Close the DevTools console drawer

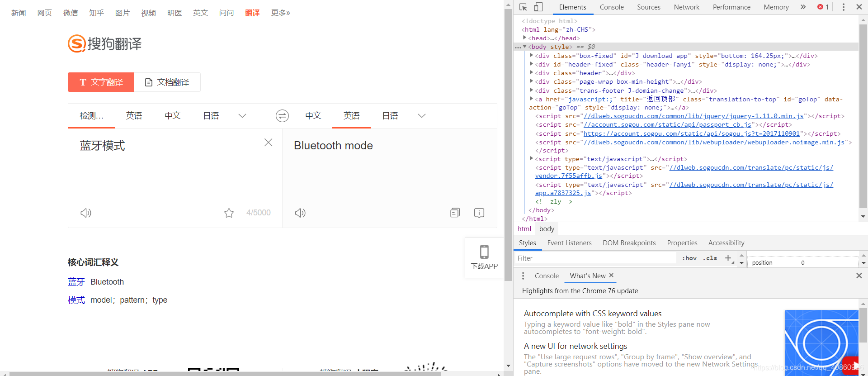859,276
